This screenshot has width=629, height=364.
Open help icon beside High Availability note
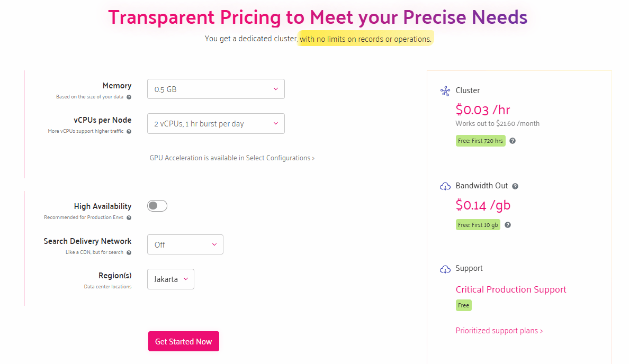pyautogui.click(x=129, y=217)
